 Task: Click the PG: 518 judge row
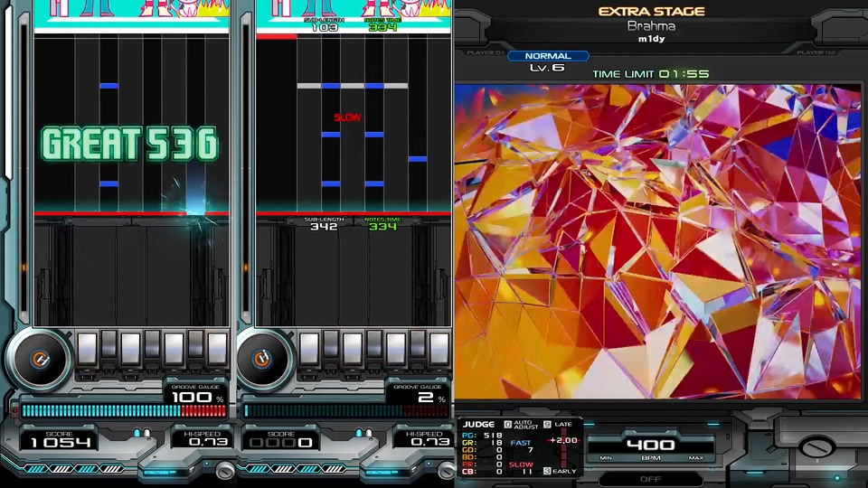[x=482, y=436]
